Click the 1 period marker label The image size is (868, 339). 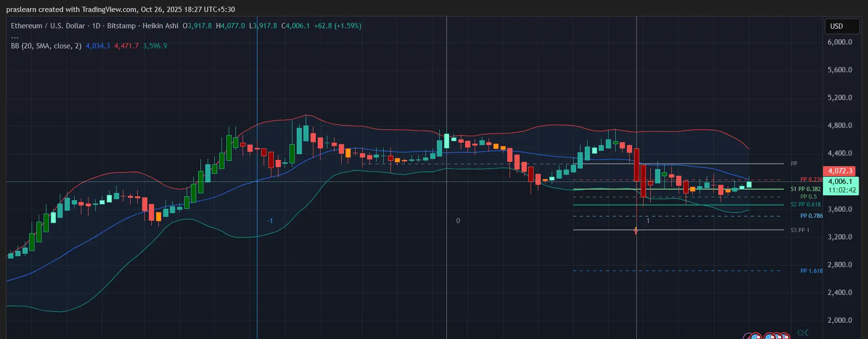tap(648, 221)
